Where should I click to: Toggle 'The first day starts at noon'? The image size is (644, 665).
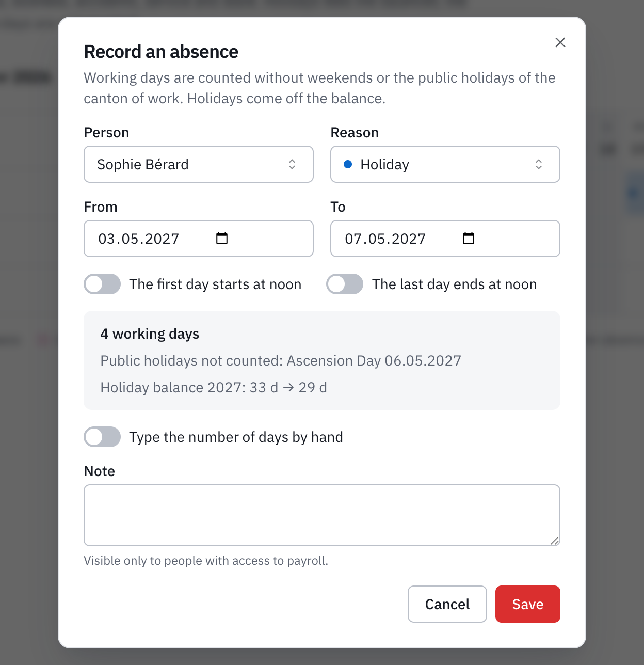pos(102,284)
